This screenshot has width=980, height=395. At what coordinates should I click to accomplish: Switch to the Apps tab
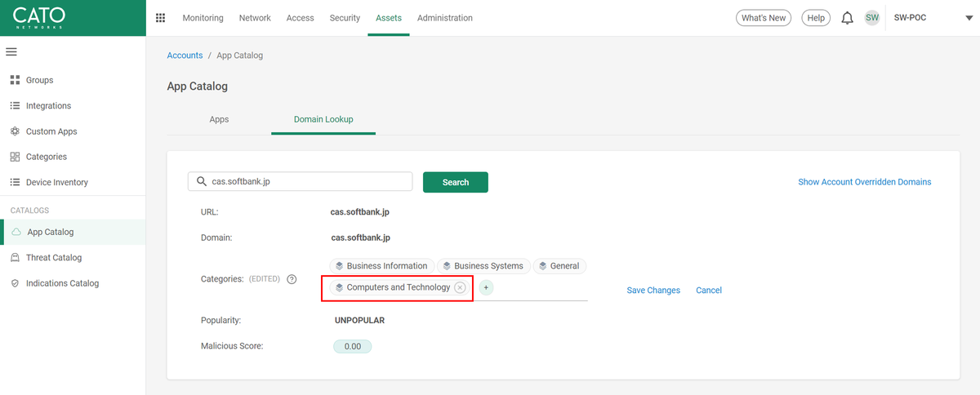point(219,119)
